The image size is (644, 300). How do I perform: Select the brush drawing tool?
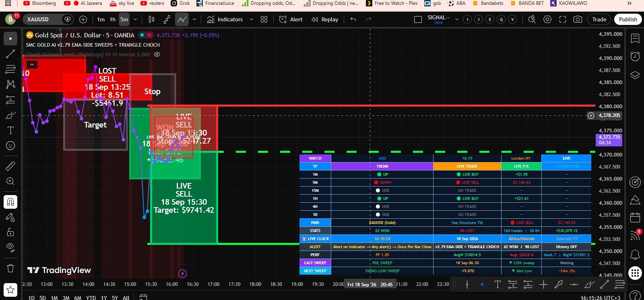[x=10, y=115]
